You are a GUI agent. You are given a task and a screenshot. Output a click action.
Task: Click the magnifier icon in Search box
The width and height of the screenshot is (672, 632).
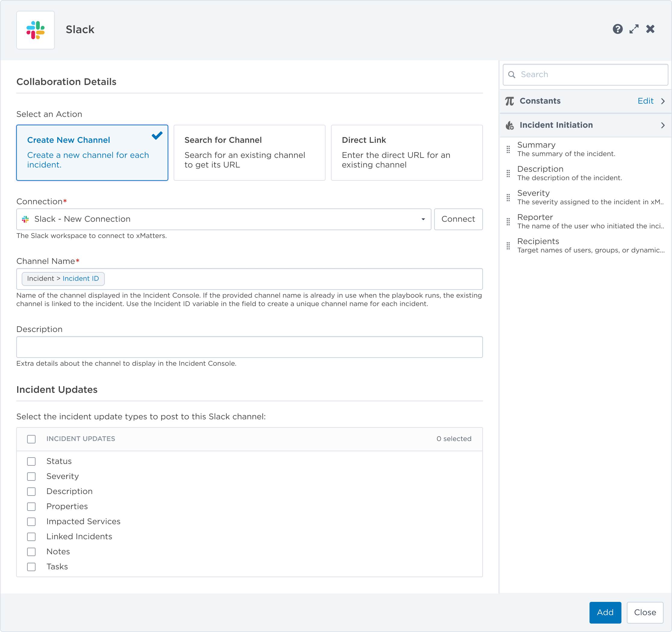tap(512, 75)
